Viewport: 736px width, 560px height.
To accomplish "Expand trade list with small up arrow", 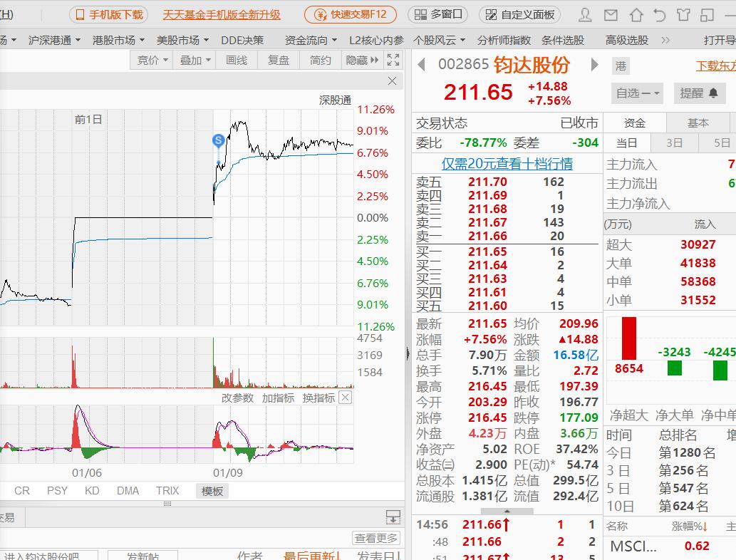I will point(507,511).
